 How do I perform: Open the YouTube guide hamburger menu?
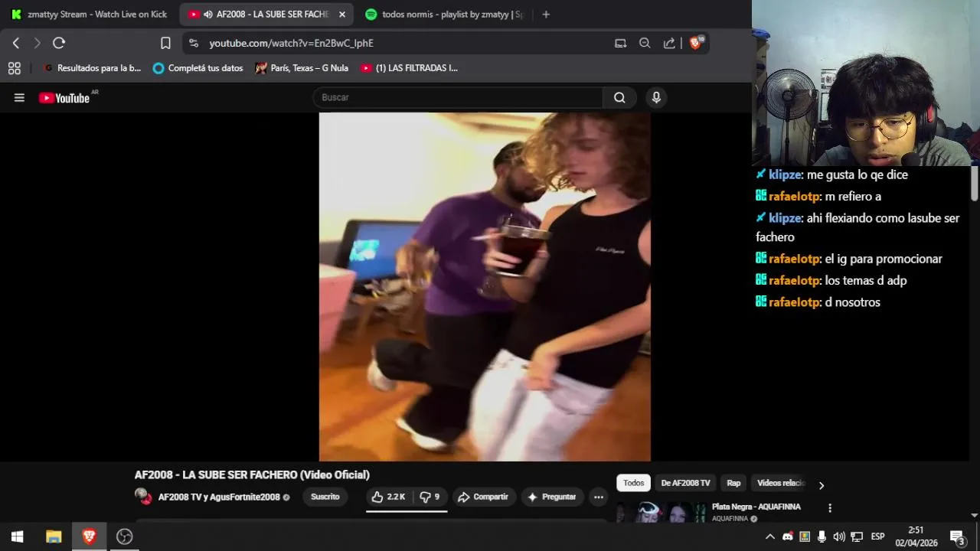(x=19, y=97)
